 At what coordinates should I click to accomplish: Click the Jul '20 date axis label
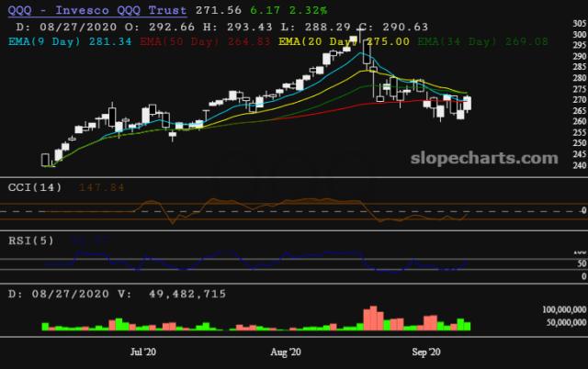tap(143, 352)
